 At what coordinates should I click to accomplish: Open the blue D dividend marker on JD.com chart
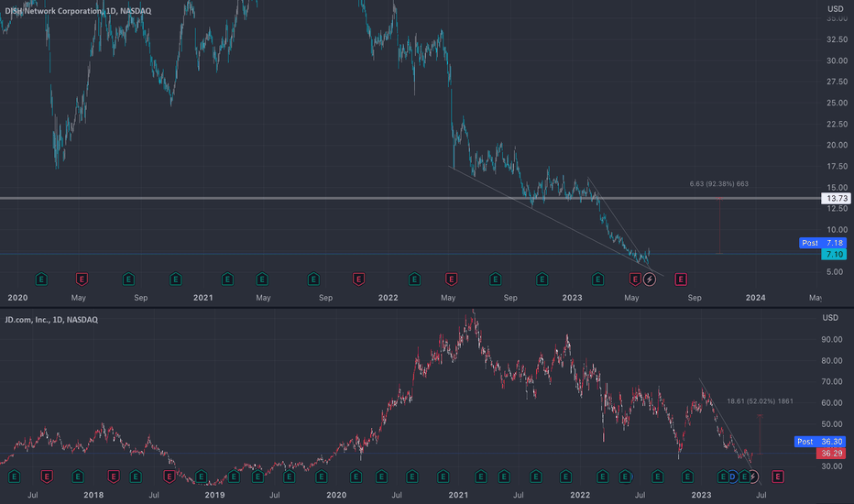[x=732, y=477]
